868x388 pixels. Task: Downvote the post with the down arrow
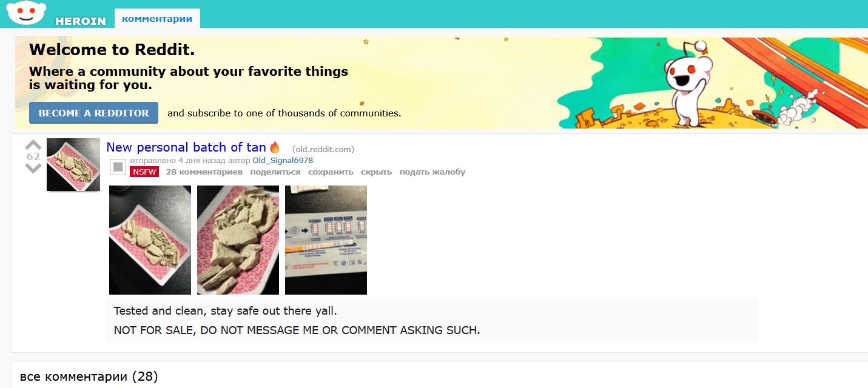pos(33,168)
